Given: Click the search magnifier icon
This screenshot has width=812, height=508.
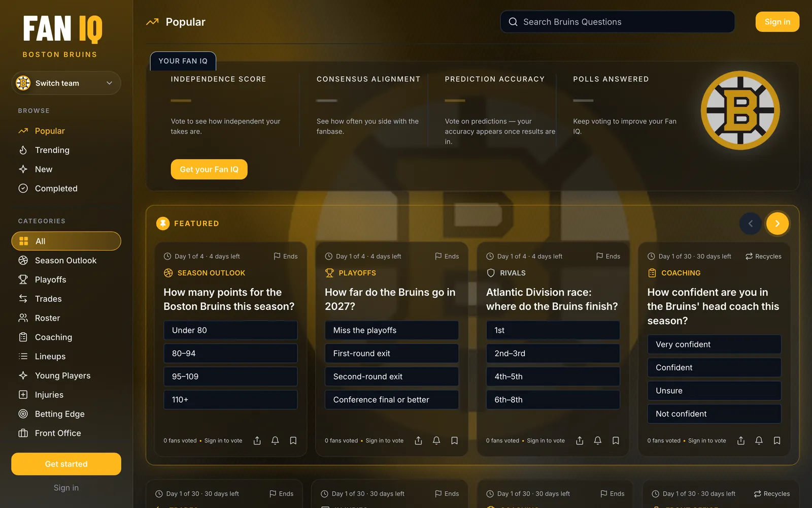Looking at the screenshot, I should coord(513,22).
